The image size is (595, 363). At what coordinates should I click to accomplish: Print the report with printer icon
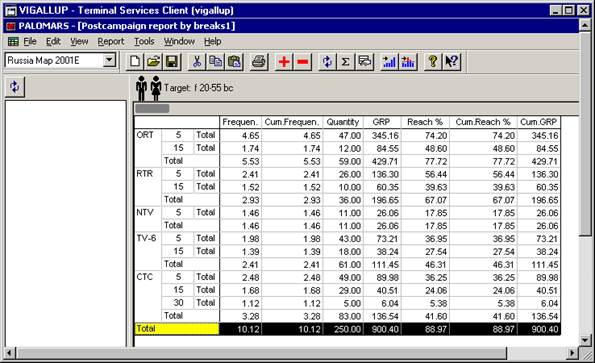point(259,61)
